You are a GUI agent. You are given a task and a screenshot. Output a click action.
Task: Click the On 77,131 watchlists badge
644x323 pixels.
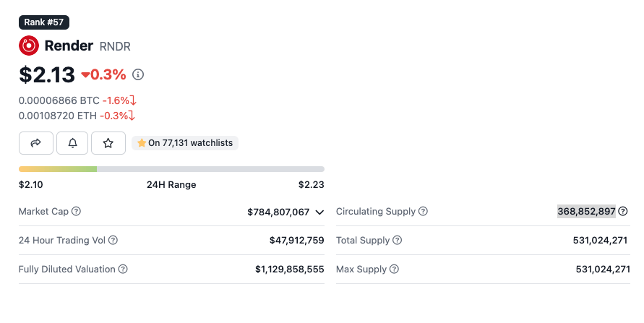point(185,143)
